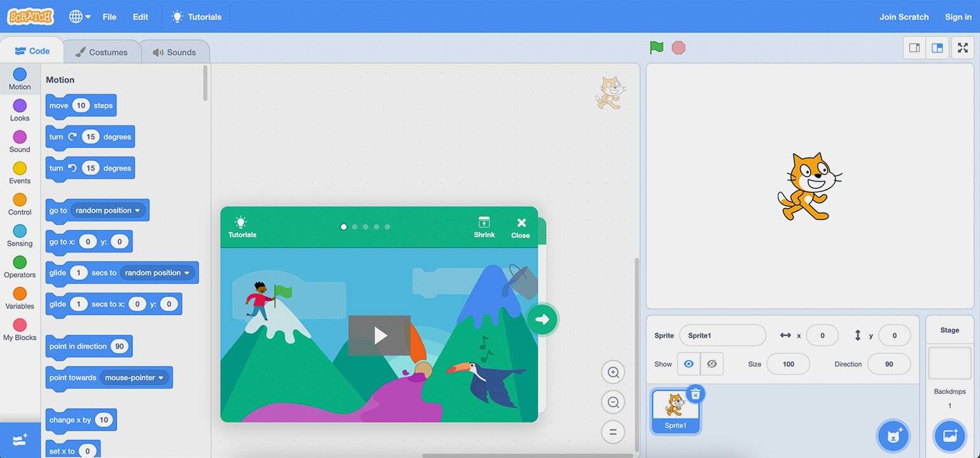Select the My Blocks category
Screen dimensions: 980x458
pos(20,330)
